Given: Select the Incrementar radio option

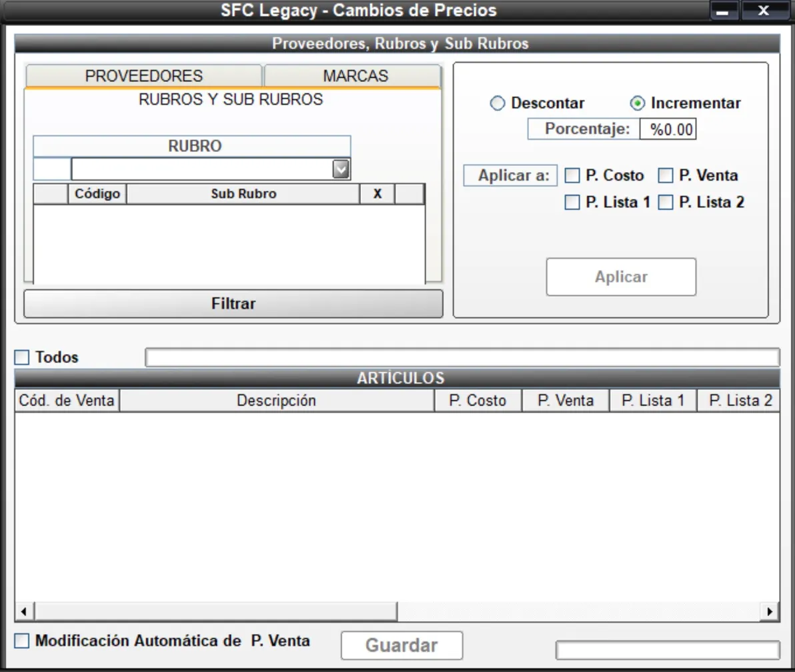Looking at the screenshot, I should point(638,103).
